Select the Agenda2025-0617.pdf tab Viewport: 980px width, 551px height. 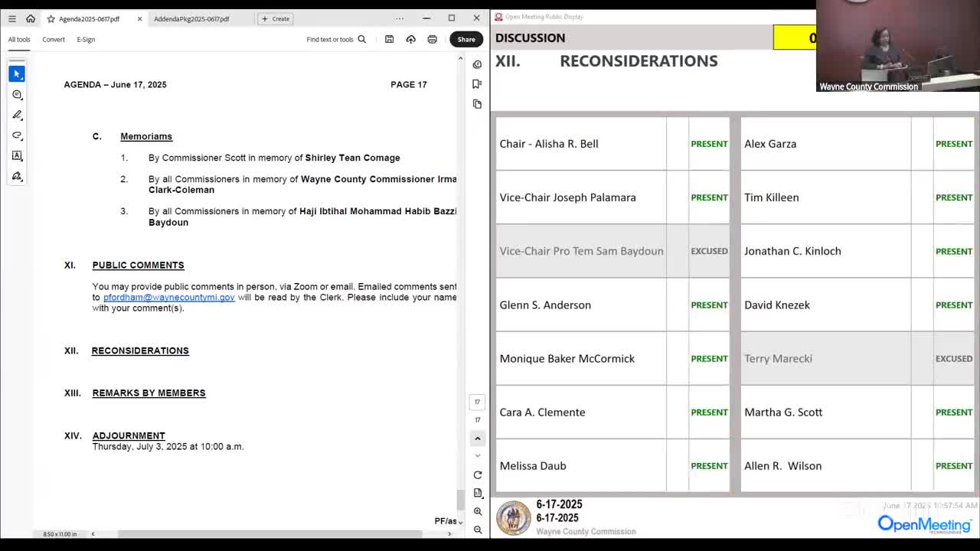pos(90,18)
